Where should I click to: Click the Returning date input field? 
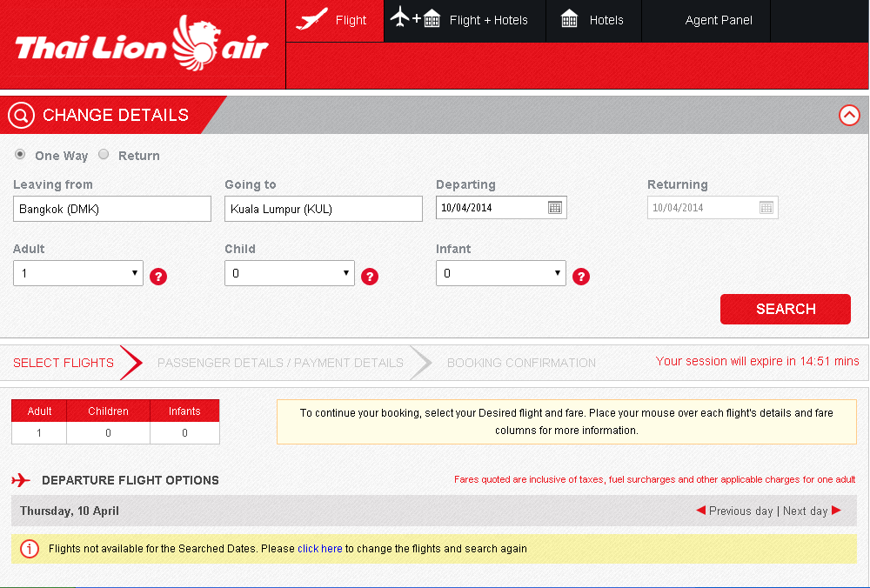[713, 208]
